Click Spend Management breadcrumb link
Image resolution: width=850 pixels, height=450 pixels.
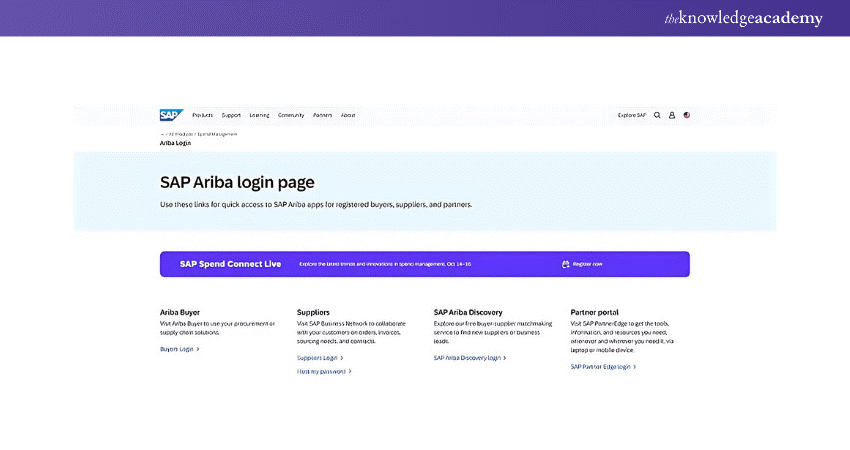click(x=217, y=134)
